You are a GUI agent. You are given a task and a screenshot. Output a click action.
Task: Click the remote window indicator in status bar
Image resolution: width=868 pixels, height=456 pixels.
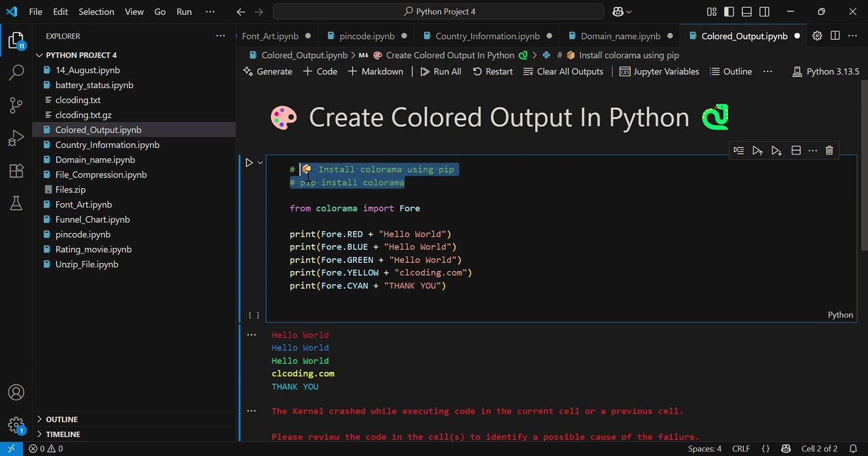(x=11, y=449)
